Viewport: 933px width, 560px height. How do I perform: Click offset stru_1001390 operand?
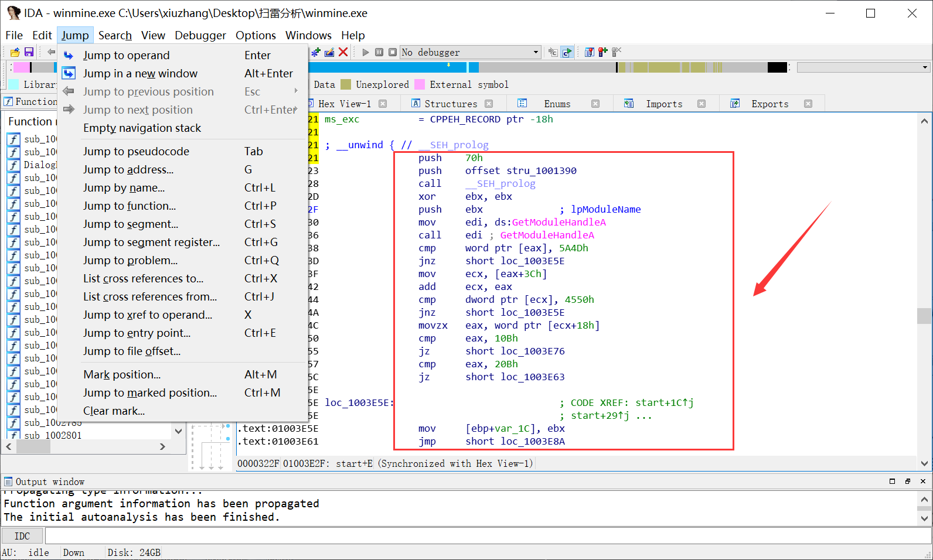(521, 170)
